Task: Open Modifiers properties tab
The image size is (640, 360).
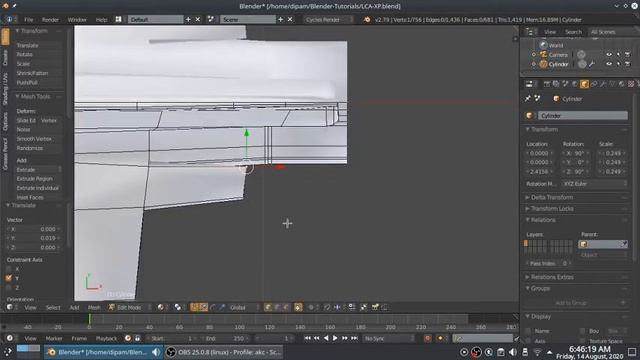Action: click(603, 84)
